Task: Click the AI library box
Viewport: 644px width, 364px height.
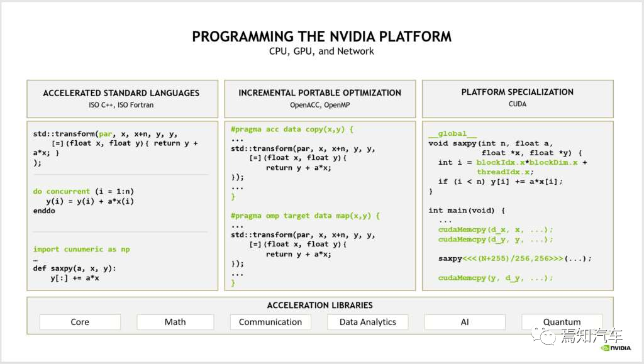Action: (x=465, y=322)
